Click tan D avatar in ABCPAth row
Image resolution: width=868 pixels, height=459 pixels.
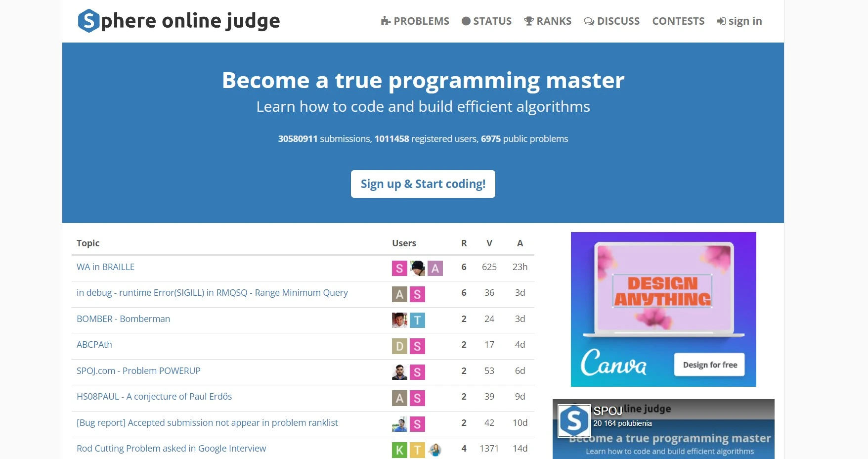coord(400,346)
